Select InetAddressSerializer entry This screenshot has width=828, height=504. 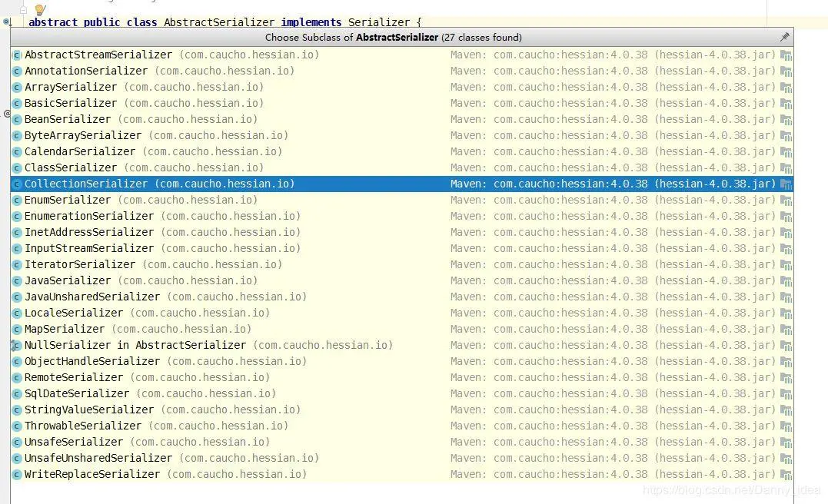pyautogui.click(x=402, y=232)
